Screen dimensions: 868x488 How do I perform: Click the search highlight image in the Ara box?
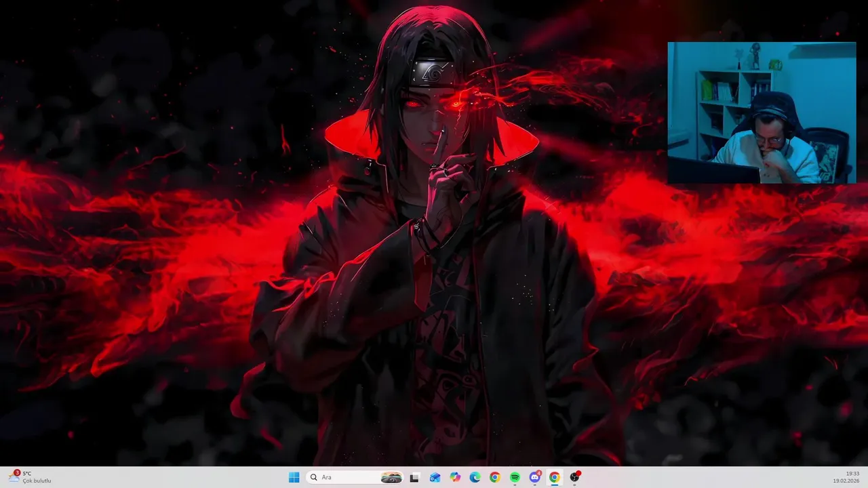tap(391, 477)
